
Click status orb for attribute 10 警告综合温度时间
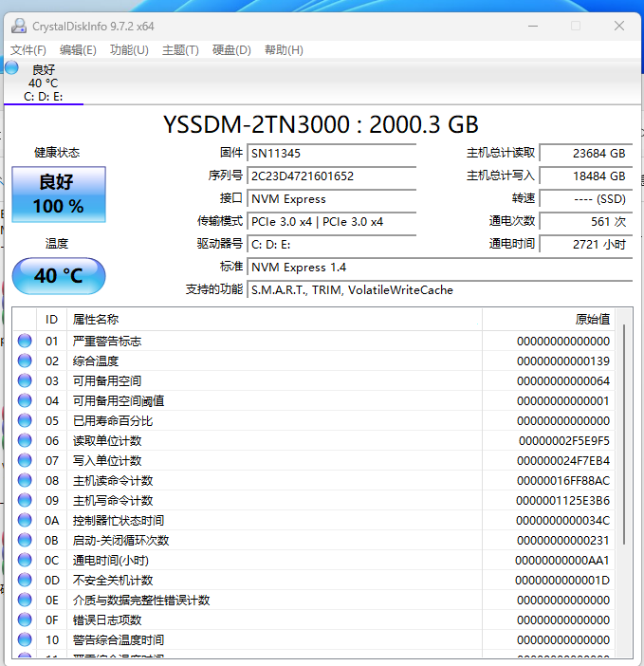[x=25, y=640]
